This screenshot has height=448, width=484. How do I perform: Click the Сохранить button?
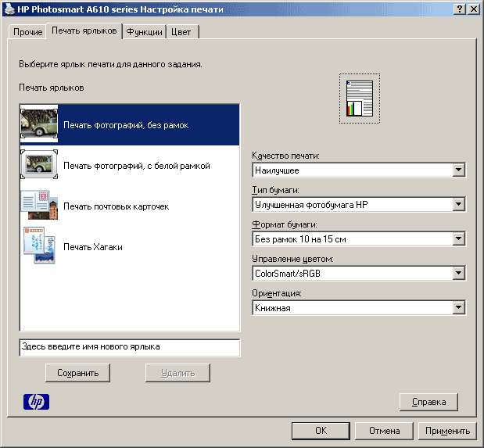(x=77, y=373)
